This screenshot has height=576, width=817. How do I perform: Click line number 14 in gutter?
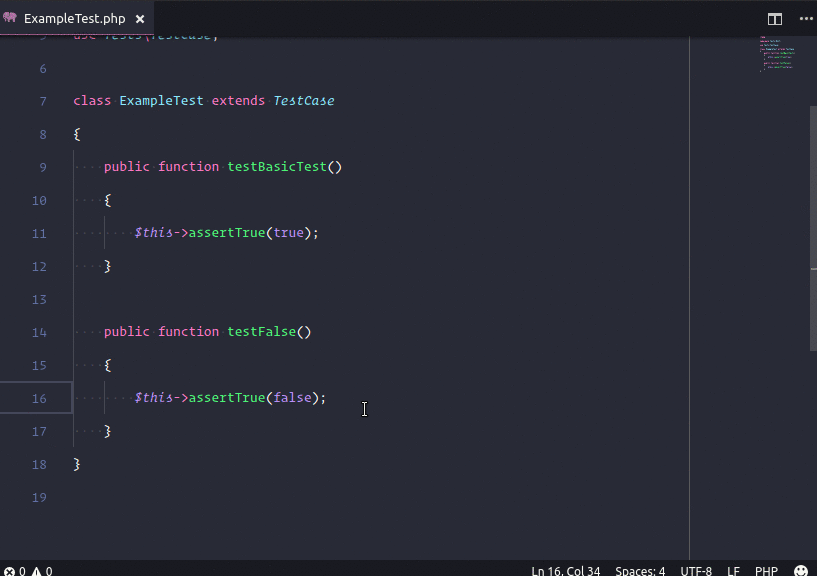pos(39,333)
